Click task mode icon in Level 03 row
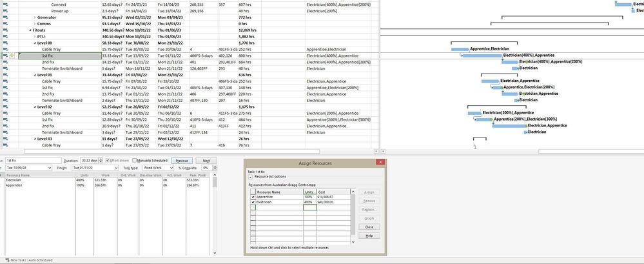This screenshot has height=264, width=644. [5, 139]
